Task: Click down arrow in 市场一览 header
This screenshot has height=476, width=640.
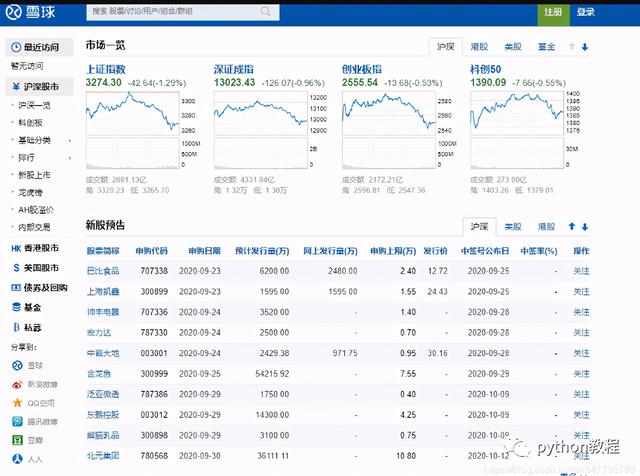Action: click(x=585, y=47)
